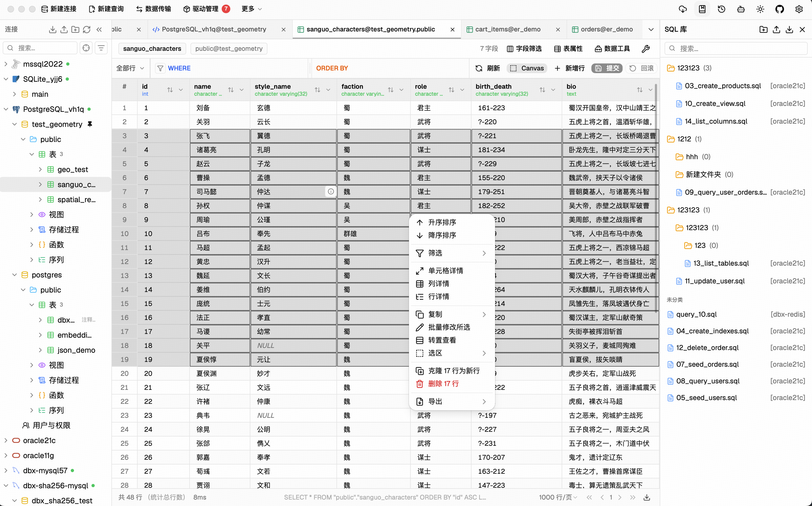Choose 升序排序 in context menu
Screen dimensions: 812x506
tap(452, 222)
